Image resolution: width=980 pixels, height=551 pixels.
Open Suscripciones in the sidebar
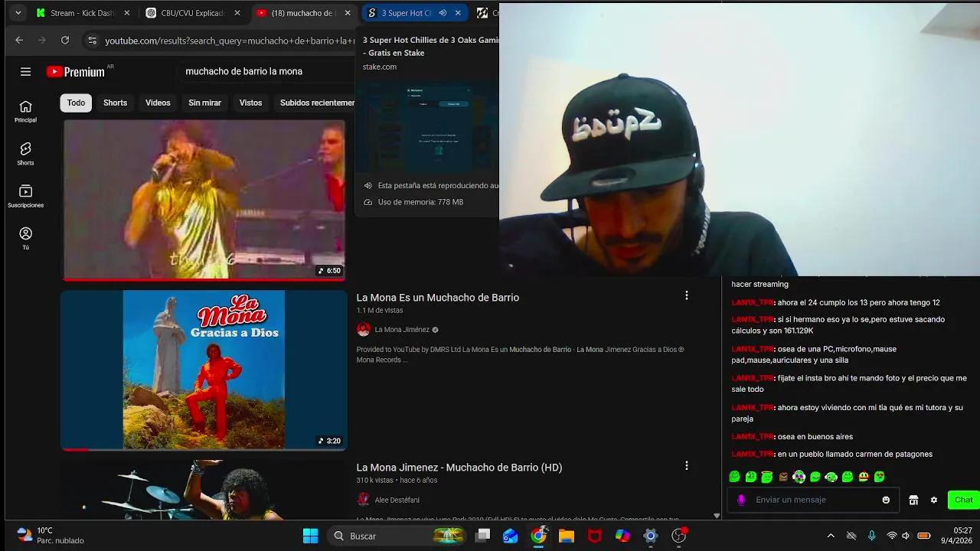tap(25, 196)
